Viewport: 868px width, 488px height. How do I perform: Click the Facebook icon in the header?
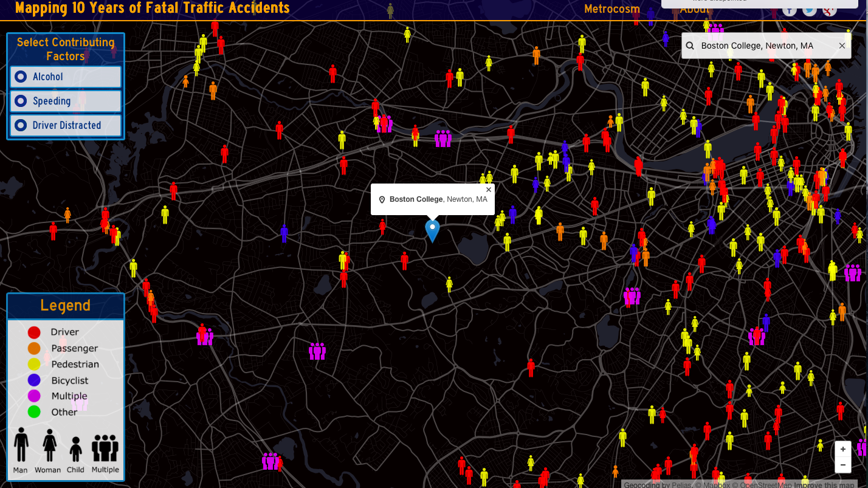pos(789,10)
